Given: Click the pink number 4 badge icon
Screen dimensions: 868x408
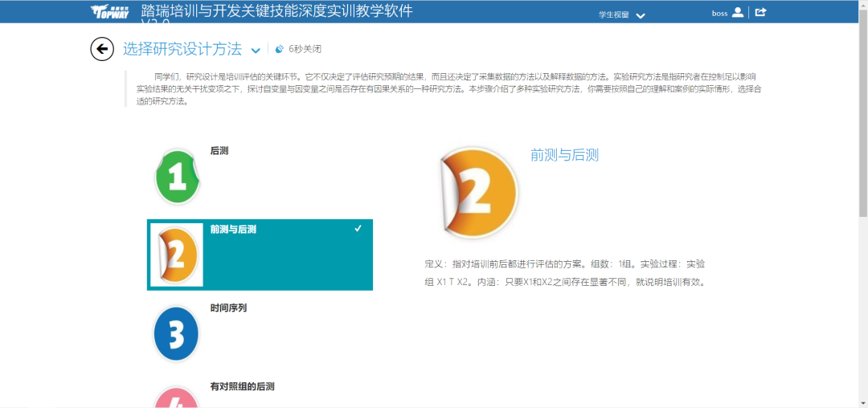Looking at the screenshot, I should [176, 398].
